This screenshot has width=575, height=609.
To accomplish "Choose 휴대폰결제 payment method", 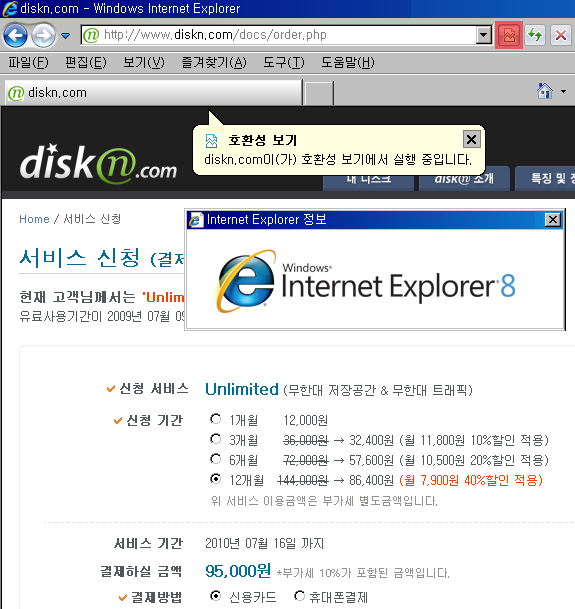I will tap(299, 596).
